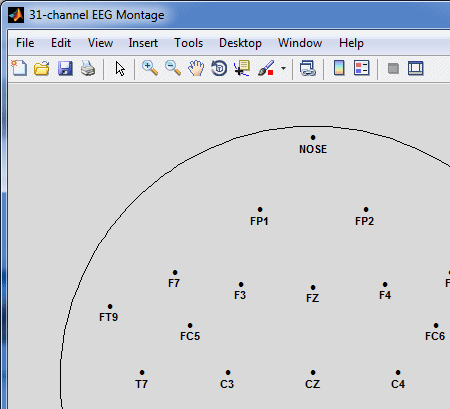Open the View menu
Viewport: 450px width, 409px height.
click(x=100, y=43)
